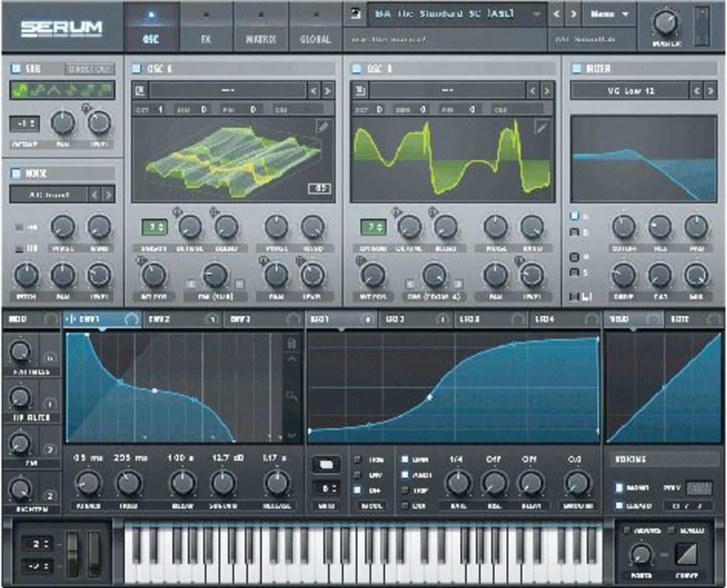
Task: Click the ENV 1 attack knob
Action: (x=88, y=483)
